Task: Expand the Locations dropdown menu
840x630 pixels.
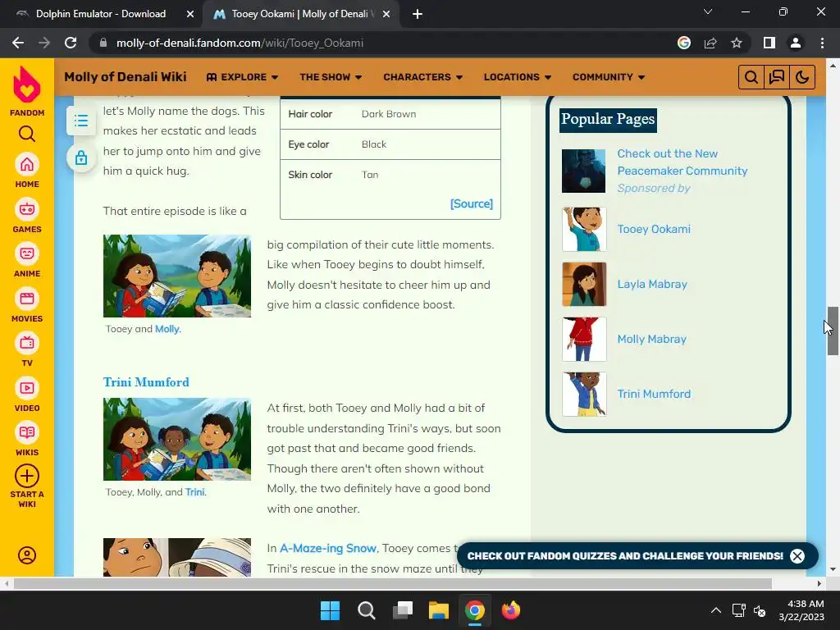Action: 518,77
